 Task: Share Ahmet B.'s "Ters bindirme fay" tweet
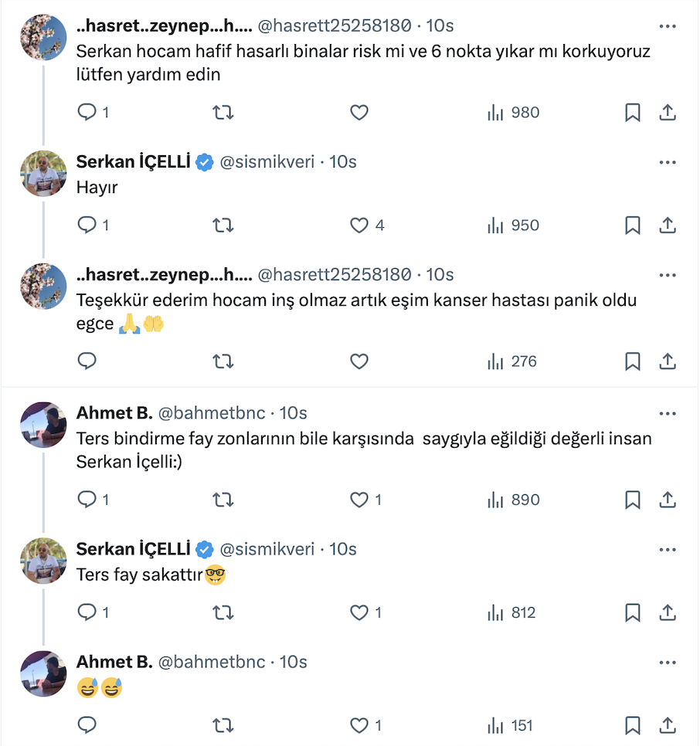pyautogui.click(x=667, y=500)
